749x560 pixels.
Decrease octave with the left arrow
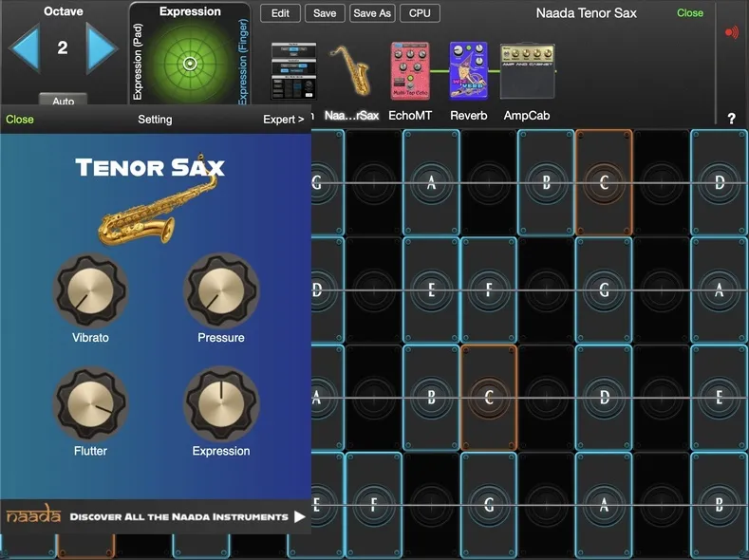24,48
